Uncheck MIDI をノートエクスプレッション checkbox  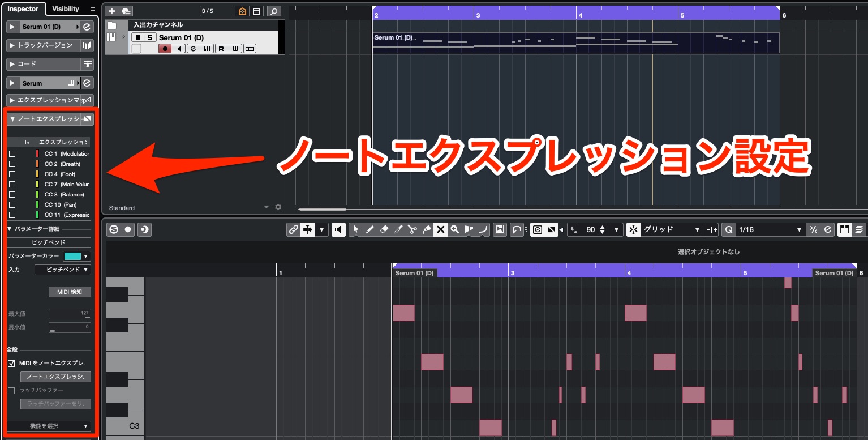[12, 363]
